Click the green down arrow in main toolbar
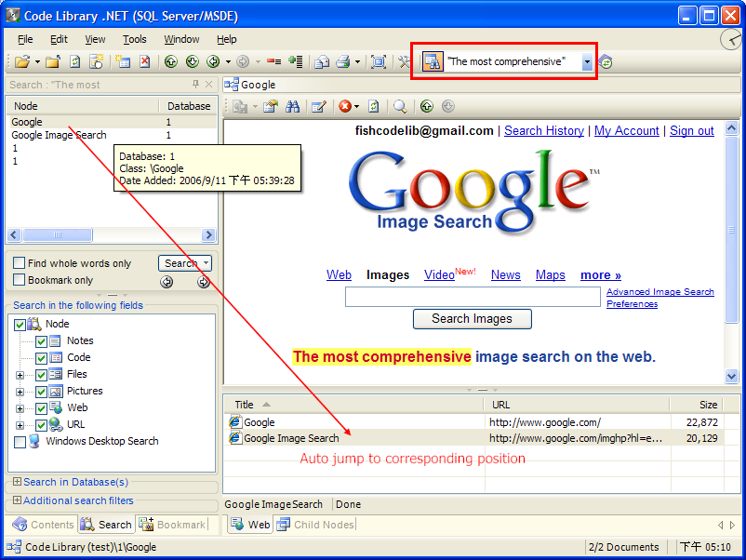The image size is (746, 560). click(x=193, y=61)
